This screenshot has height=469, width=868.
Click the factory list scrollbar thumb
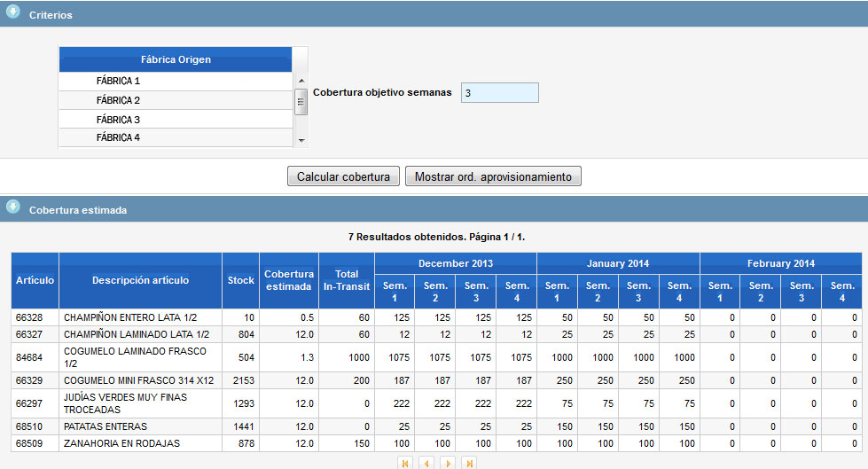tap(301, 101)
